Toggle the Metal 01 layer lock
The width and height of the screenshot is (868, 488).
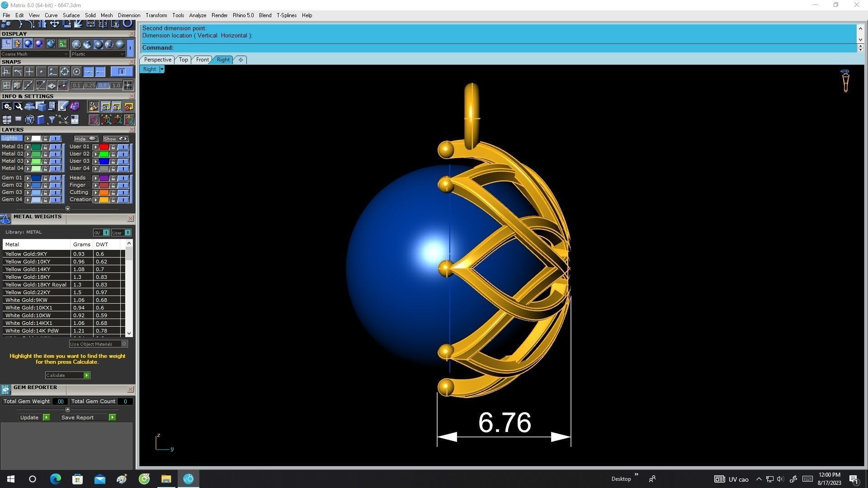[x=45, y=147]
